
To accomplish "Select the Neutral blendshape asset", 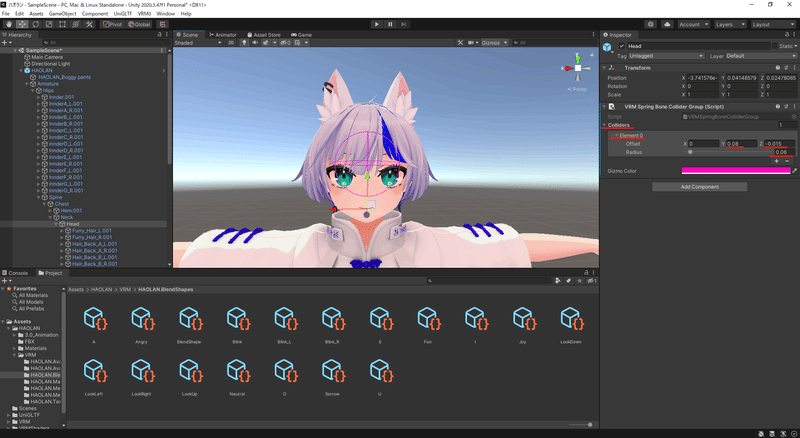I will tap(237, 377).
